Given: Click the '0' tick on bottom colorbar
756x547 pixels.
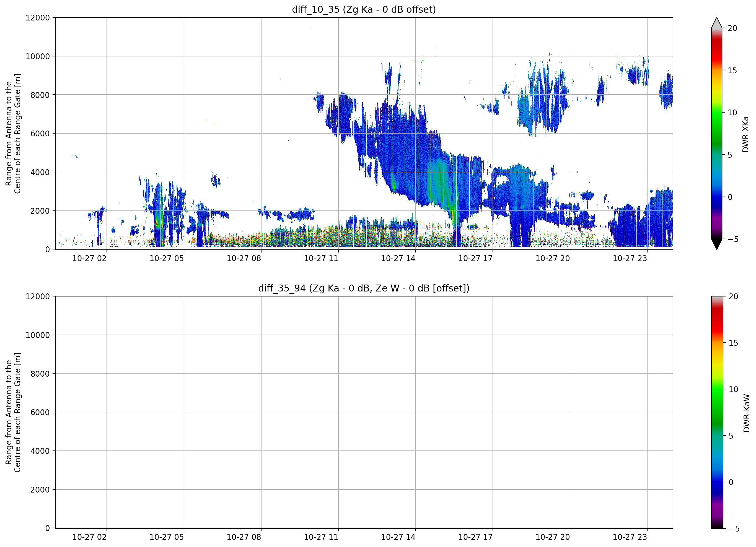Looking at the screenshot, I should tap(731, 482).
